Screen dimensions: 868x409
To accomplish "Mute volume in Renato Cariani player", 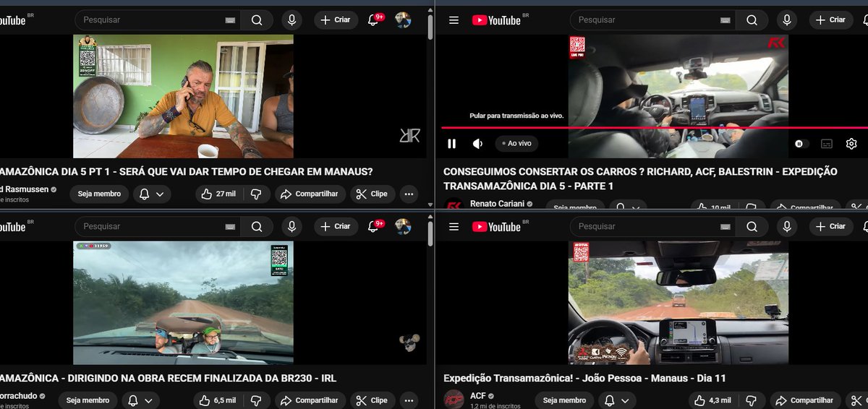I will coord(478,144).
